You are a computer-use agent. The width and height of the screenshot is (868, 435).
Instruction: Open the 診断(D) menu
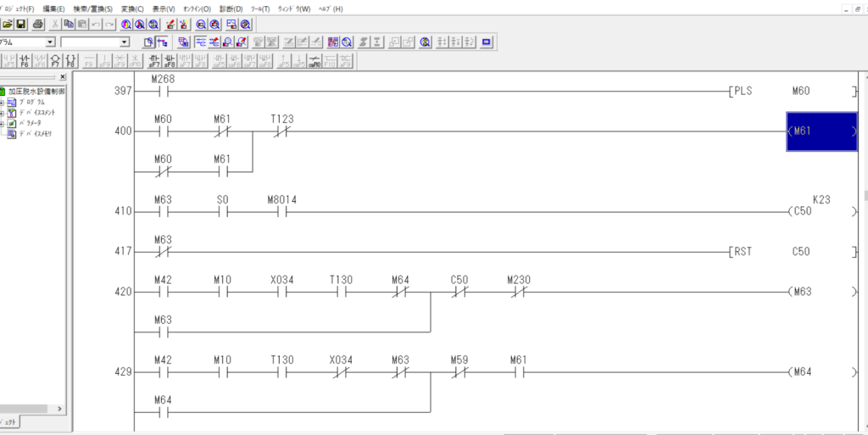click(231, 8)
